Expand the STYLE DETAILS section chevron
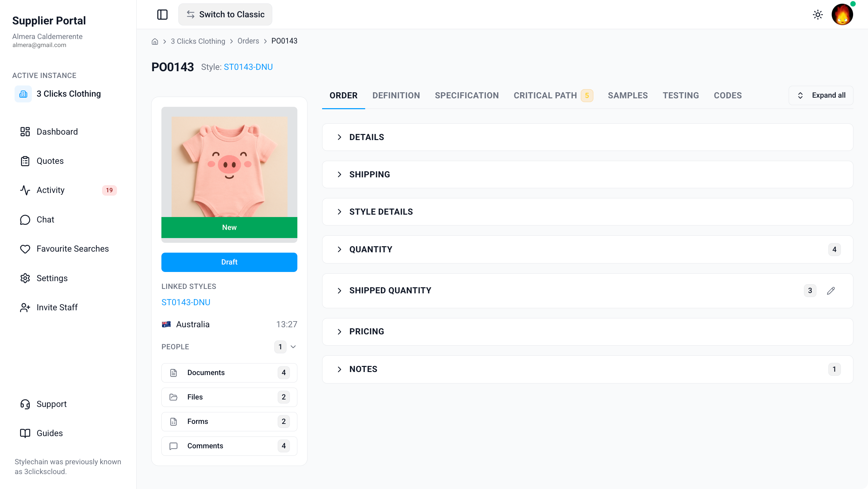The height and width of the screenshot is (489, 868). pyautogui.click(x=339, y=212)
